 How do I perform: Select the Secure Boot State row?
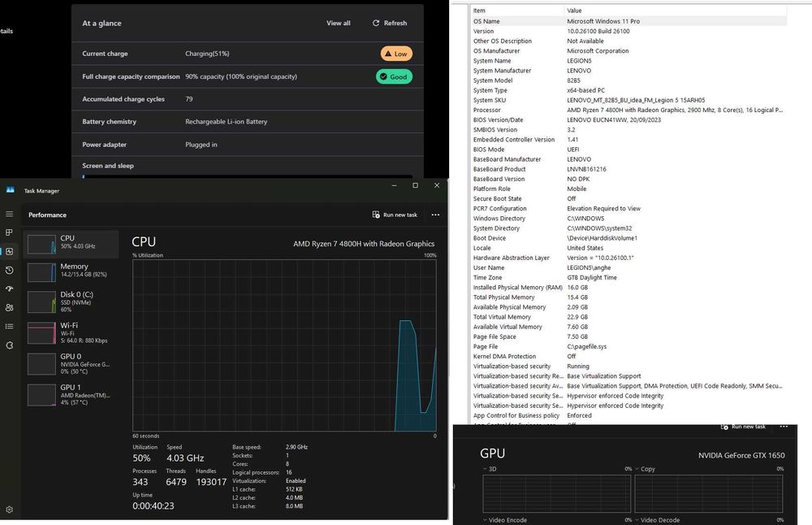[x=628, y=198]
